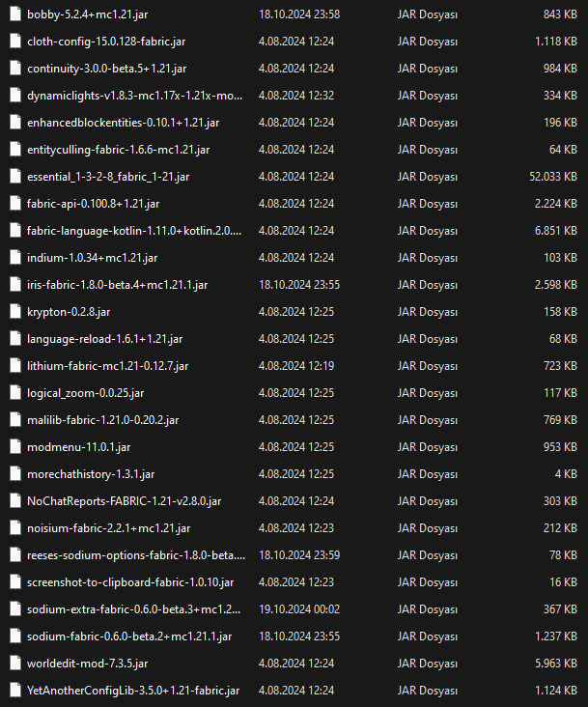Click the file icon of logical_zoom-0.0.25.jar
This screenshot has height=707, width=588.
(15, 393)
